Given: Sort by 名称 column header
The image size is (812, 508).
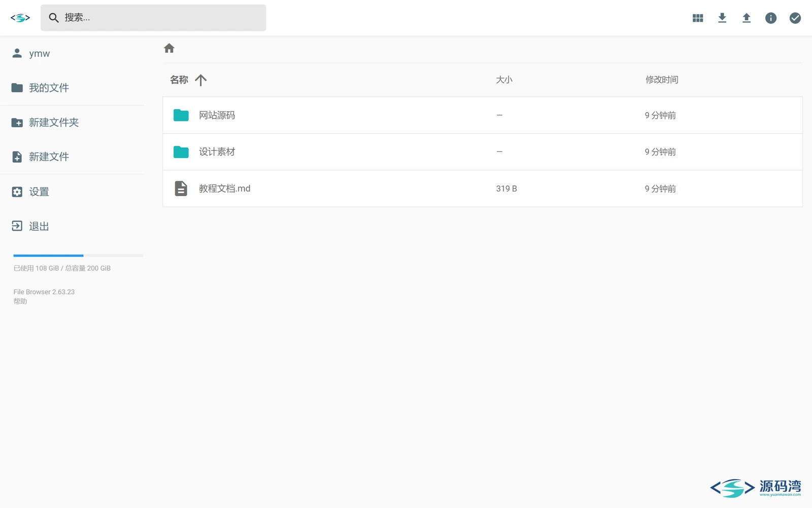Looking at the screenshot, I should [179, 80].
